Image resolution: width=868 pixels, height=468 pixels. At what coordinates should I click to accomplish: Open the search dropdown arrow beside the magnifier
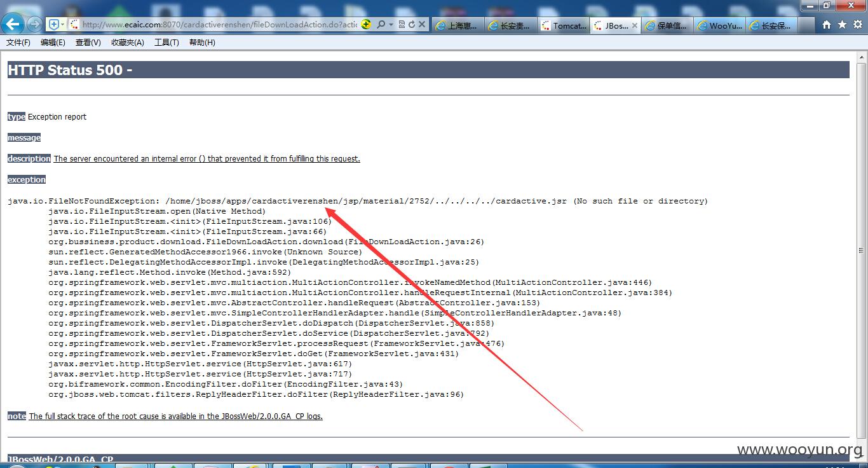(x=391, y=24)
